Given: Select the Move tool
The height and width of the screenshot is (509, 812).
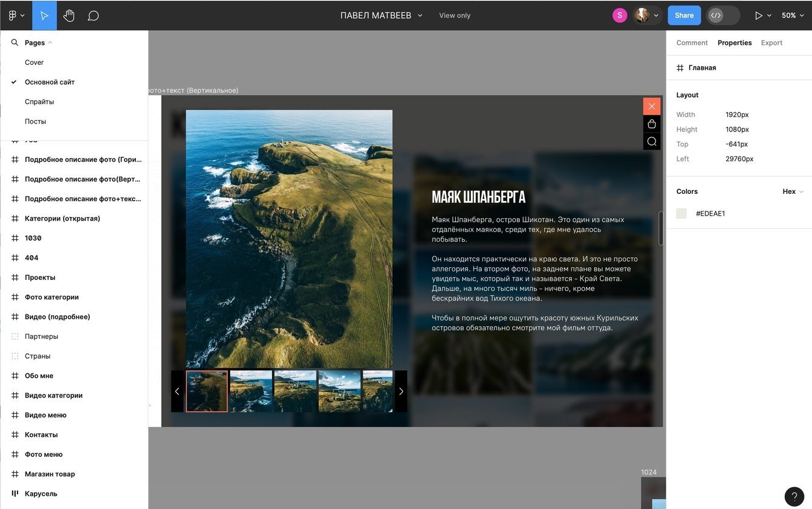Looking at the screenshot, I should pyautogui.click(x=44, y=15).
